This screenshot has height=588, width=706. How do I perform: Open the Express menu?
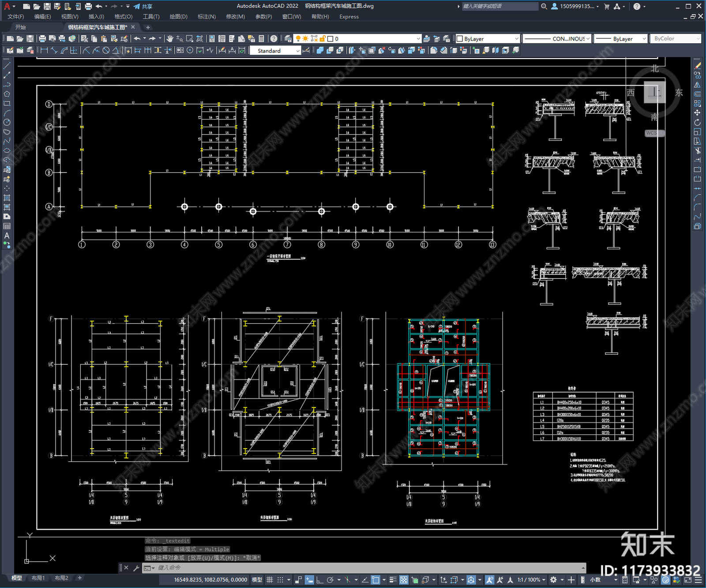coord(349,17)
